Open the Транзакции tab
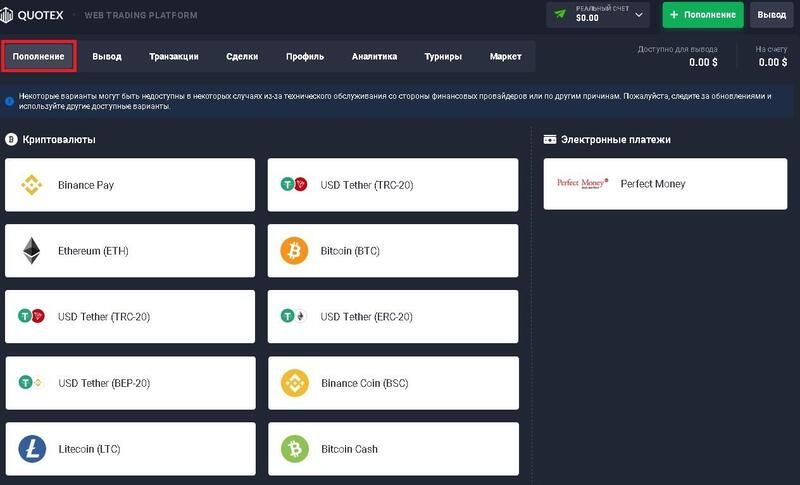This screenshot has width=800, height=485. [173, 56]
